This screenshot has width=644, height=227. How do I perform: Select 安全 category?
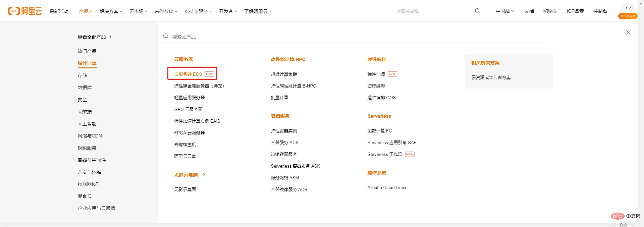82,100
